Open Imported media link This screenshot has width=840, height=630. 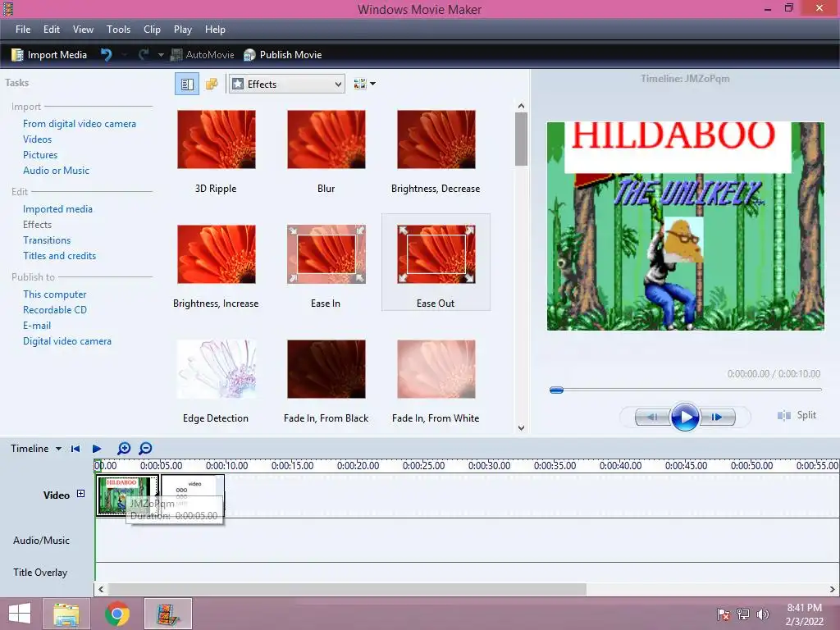(57, 209)
